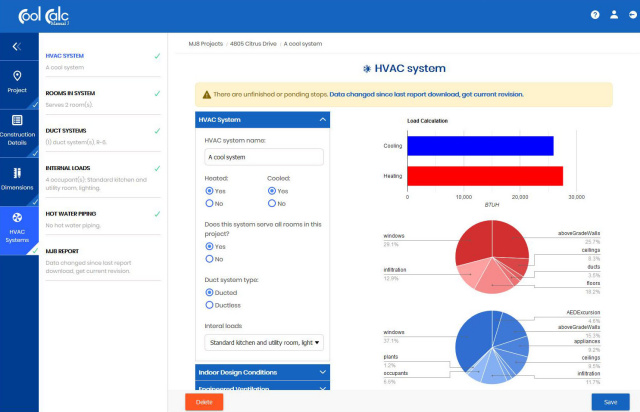Open Dimensions in the sidebar
Screen dimensions: 640x412
(x=17, y=178)
